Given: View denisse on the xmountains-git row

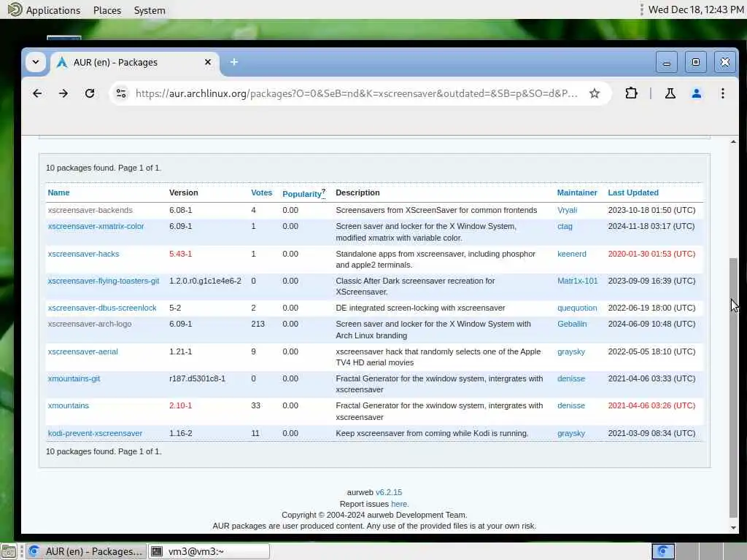Looking at the screenshot, I should point(571,378).
